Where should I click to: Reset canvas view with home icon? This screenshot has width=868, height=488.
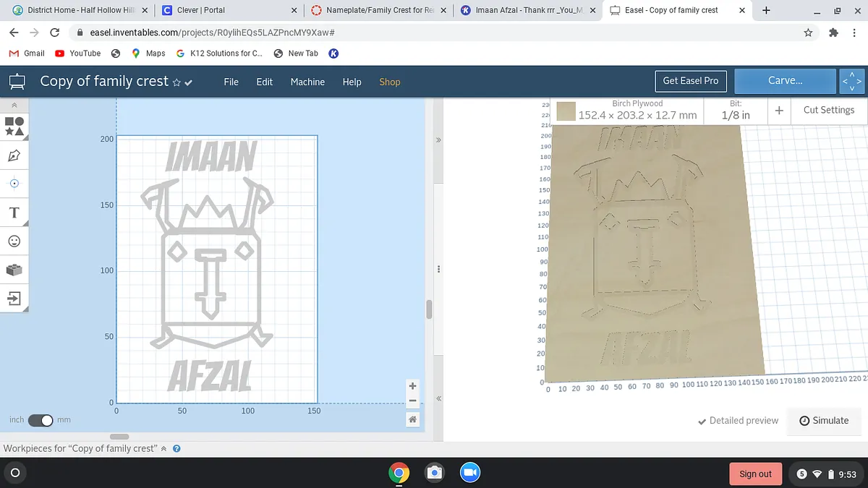click(412, 419)
